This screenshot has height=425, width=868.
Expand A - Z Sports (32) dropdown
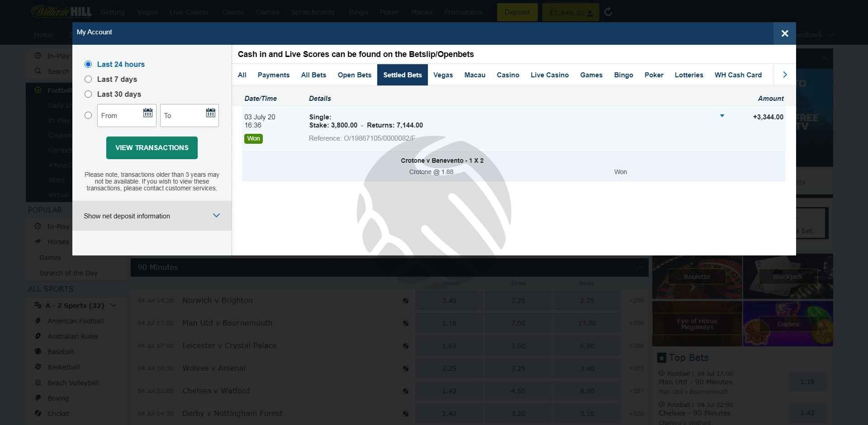(x=114, y=305)
